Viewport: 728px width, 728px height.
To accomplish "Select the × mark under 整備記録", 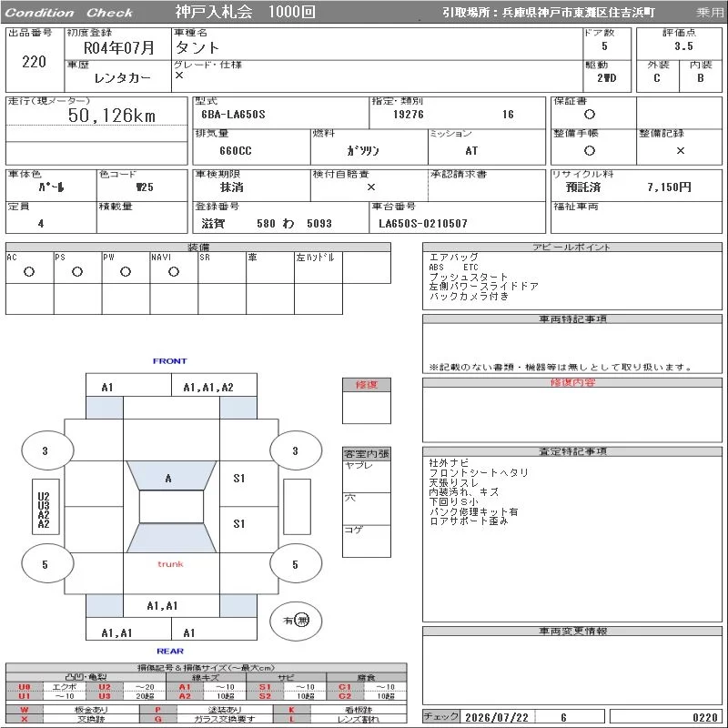I will pos(680,150).
